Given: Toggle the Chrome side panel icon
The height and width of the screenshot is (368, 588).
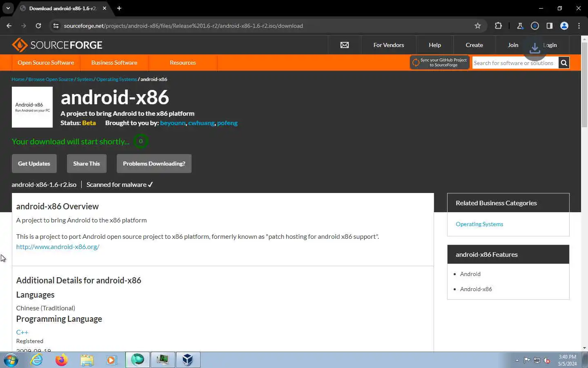Looking at the screenshot, I should [550, 26].
